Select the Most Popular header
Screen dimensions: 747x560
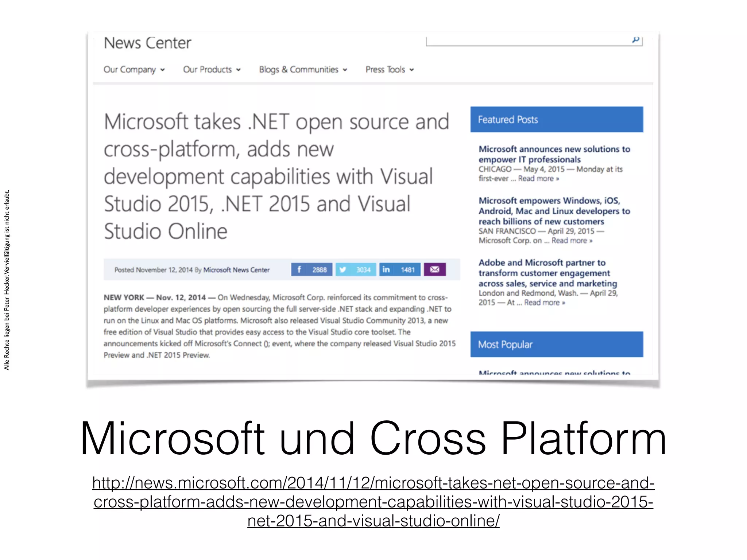click(557, 344)
